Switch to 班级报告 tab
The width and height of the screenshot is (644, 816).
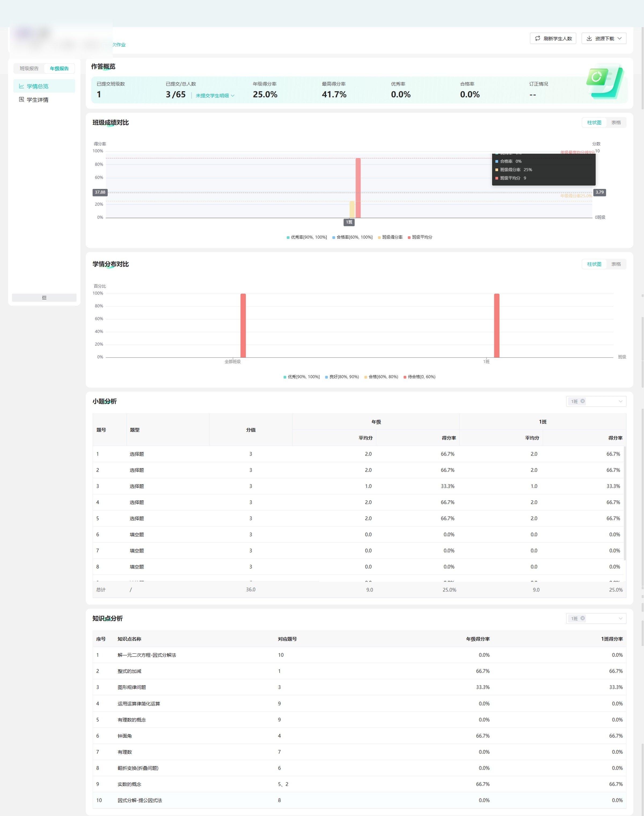click(29, 68)
